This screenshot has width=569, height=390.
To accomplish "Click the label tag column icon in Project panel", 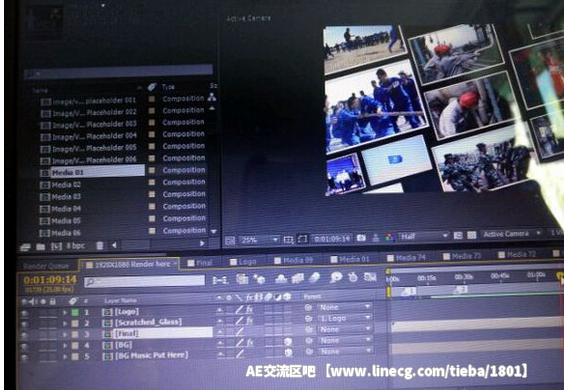I will 152,87.
